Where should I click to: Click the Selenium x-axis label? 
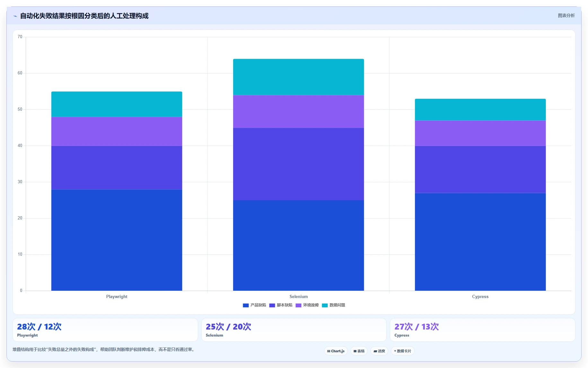tap(298, 296)
